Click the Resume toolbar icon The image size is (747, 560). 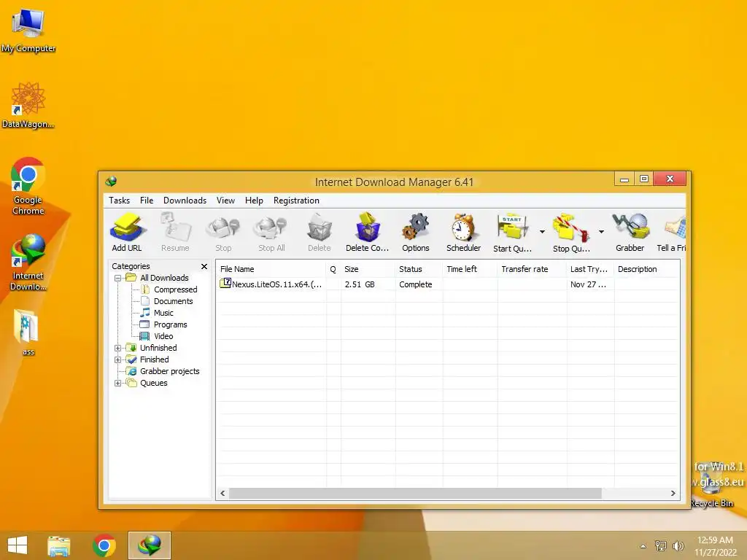click(175, 233)
